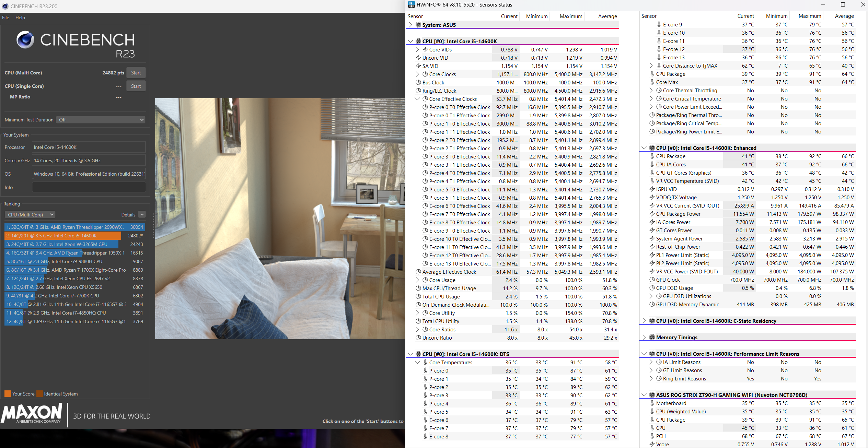Expand the C-State Residency sensor group
868x448 pixels.
[644, 321]
